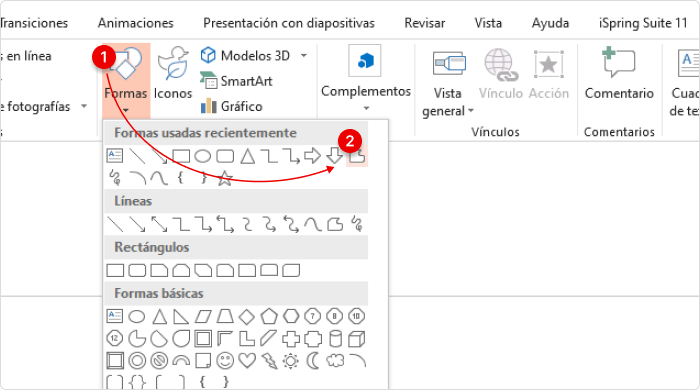Open the Vista tab
Screen dimensions: 700x390
pyautogui.click(x=488, y=23)
